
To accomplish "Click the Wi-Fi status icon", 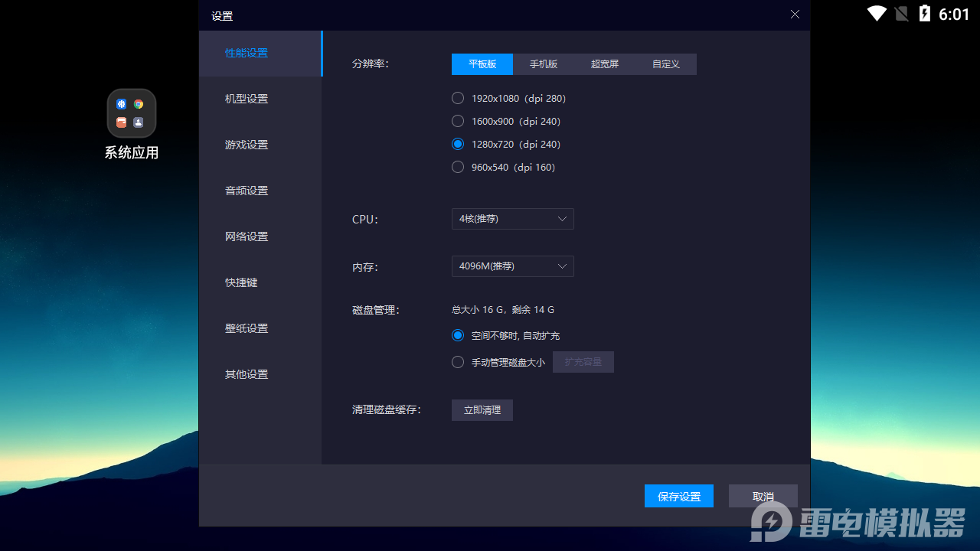I will (877, 13).
